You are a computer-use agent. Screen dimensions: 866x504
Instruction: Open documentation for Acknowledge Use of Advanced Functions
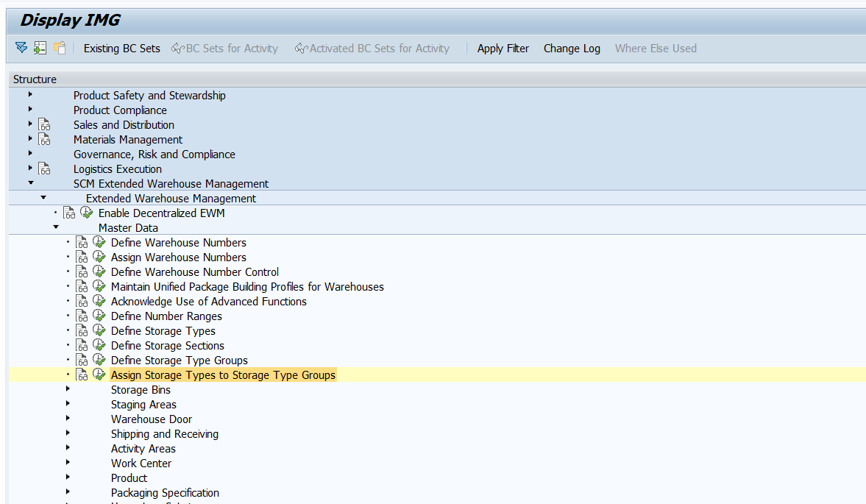pyautogui.click(x=82, y=302)
